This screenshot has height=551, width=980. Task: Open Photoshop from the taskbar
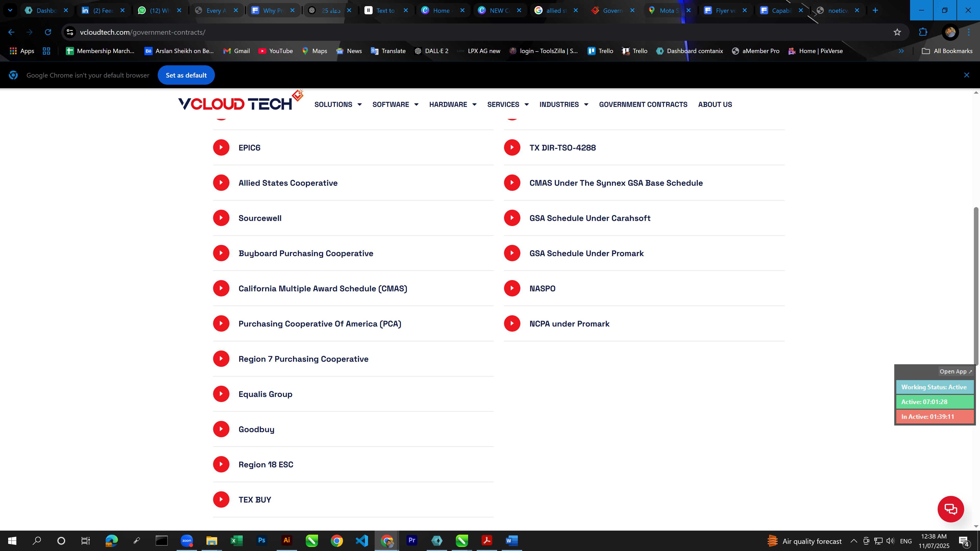click(x=261, y=540)
